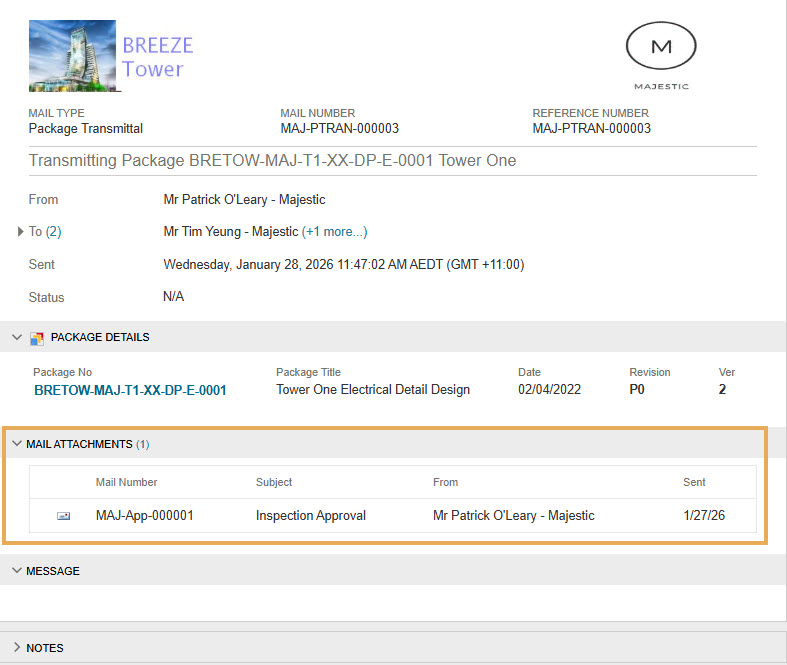Viewport: 787px width, 665px height.
Task: Click the envelope icon beside MAJ-App-000001
Action: 64,516
